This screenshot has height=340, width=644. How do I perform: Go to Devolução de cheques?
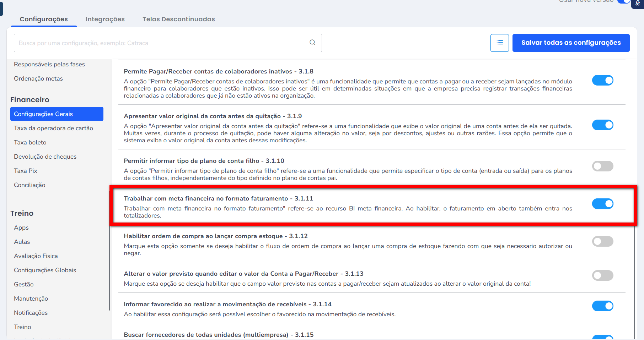point(45,157)
